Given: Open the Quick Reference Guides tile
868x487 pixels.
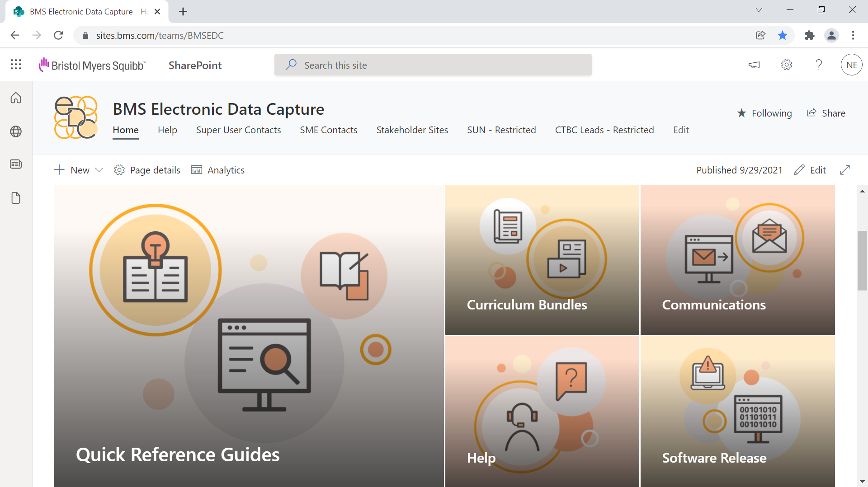Looking at the screenshot, I should tap(249, 336).
